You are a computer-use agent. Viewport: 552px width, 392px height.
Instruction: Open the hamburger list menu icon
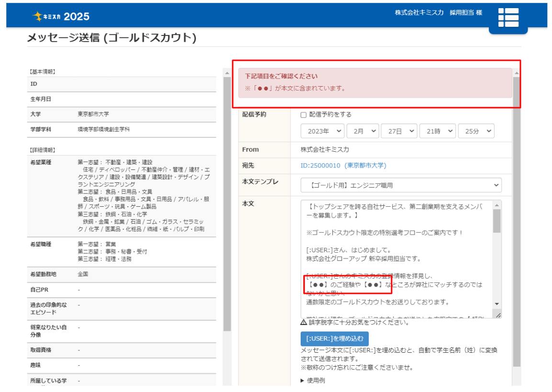508,17
